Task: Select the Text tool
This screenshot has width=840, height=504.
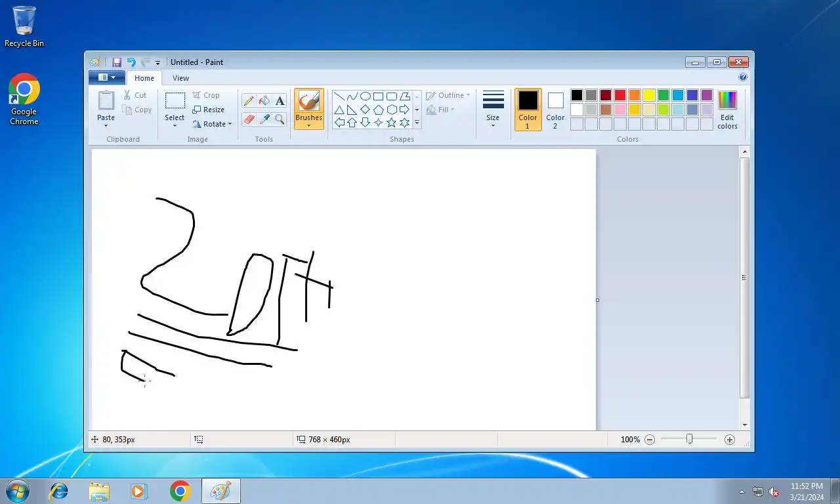Action: coord(280,100)
